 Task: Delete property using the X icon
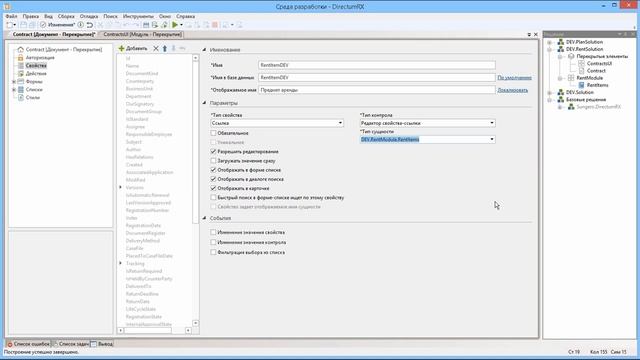point(156,48)
